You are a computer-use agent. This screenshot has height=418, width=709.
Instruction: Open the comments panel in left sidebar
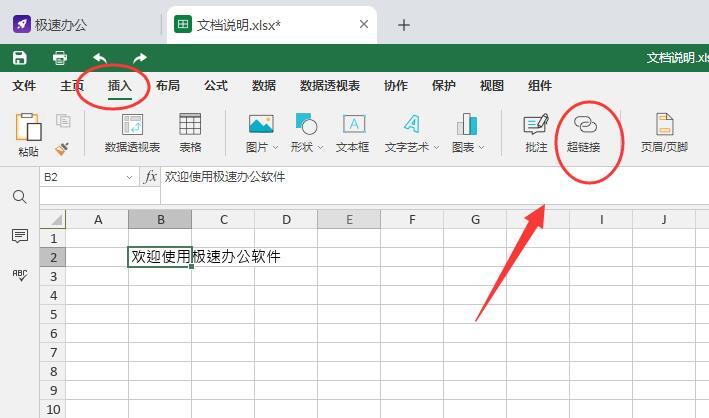point(20,235)
